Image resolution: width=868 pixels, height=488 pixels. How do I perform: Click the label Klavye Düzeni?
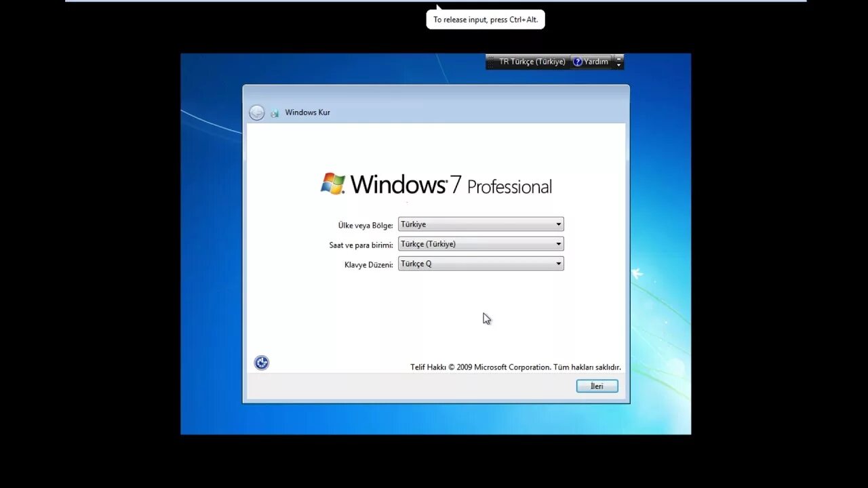tap(368, 264)
